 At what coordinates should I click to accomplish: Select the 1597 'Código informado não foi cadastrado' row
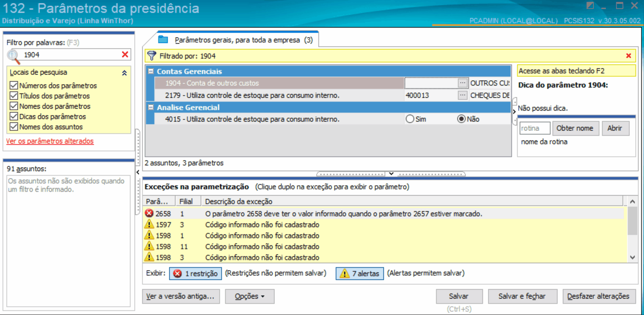(384, 224)
